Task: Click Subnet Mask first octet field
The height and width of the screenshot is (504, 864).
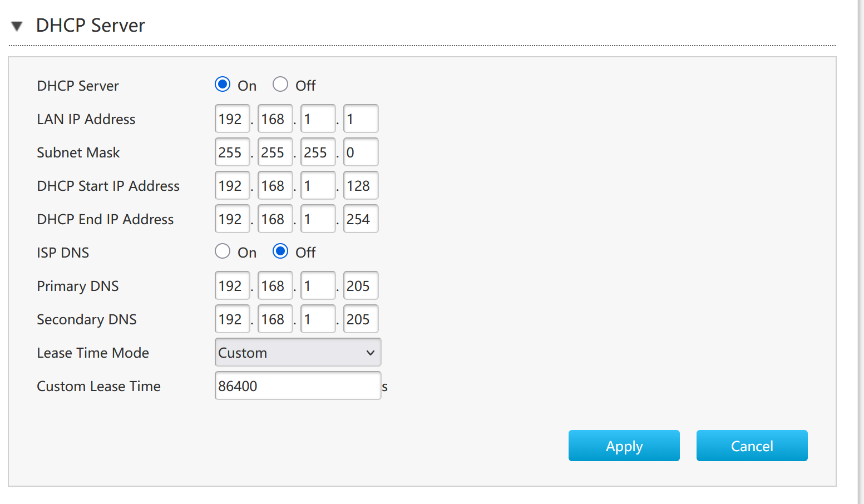Action: pos(232,152)
